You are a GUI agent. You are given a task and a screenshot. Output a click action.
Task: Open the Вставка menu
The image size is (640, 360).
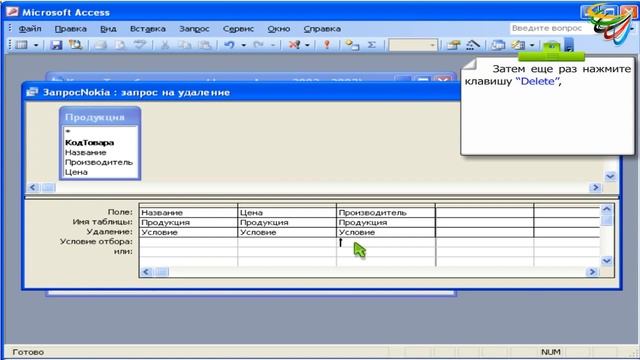coord(148,29)
